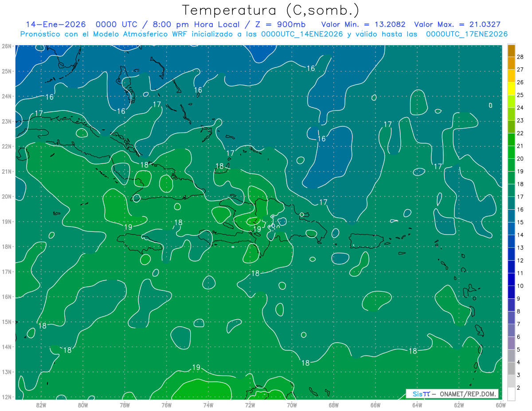Click the 14-Ene-2026 date in header

[55, 24]
